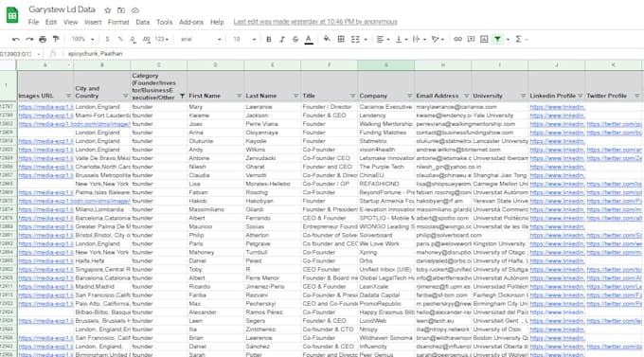This screenshot has height=357, width=644.
Task: Open vertical align dropdown
Action: click(x=402, y=39)
